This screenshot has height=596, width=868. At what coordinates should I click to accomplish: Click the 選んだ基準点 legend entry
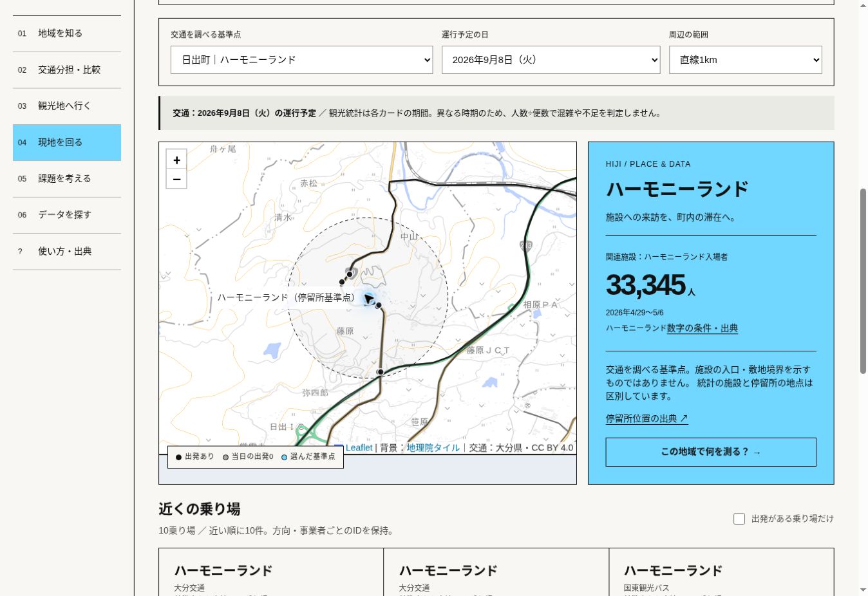click(308, 457)
